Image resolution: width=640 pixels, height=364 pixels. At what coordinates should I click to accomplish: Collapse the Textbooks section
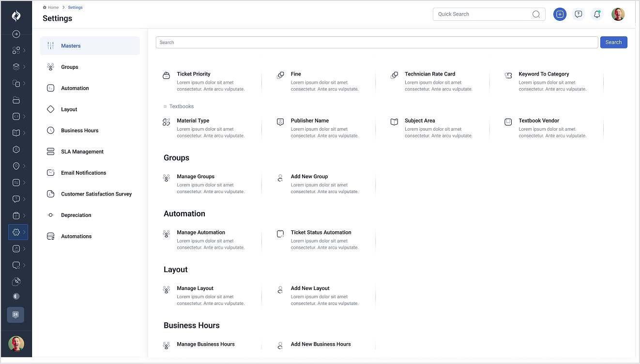pyautogui.click(x=165, y=106)
